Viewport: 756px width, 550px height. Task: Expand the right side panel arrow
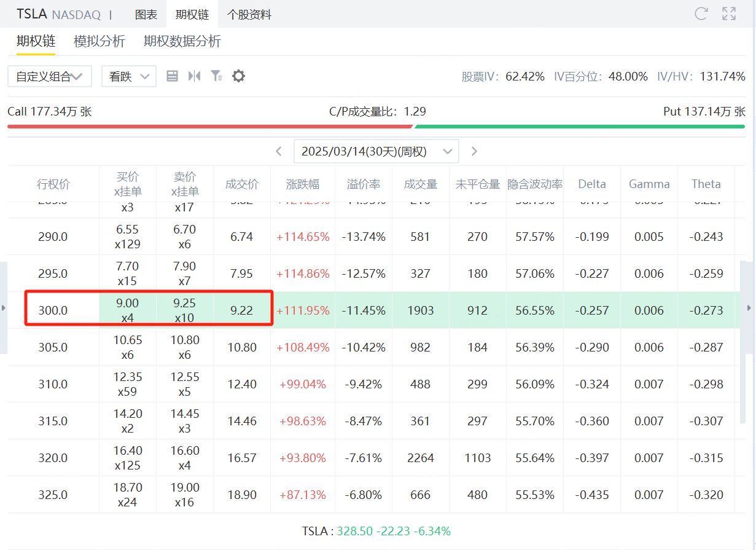pos(749,307)
